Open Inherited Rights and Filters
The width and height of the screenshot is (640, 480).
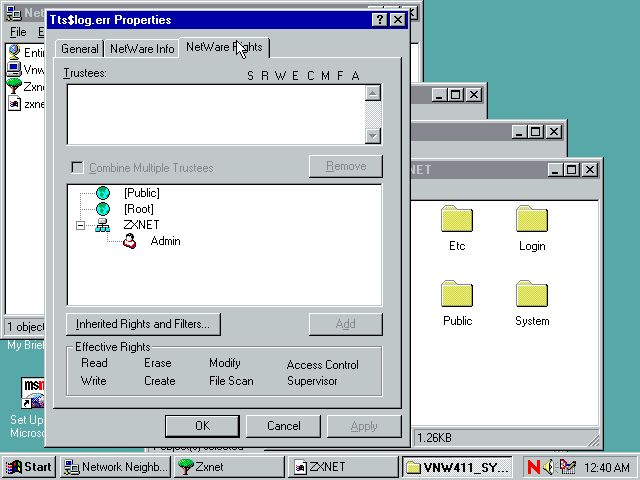click(x=143, y=324)
